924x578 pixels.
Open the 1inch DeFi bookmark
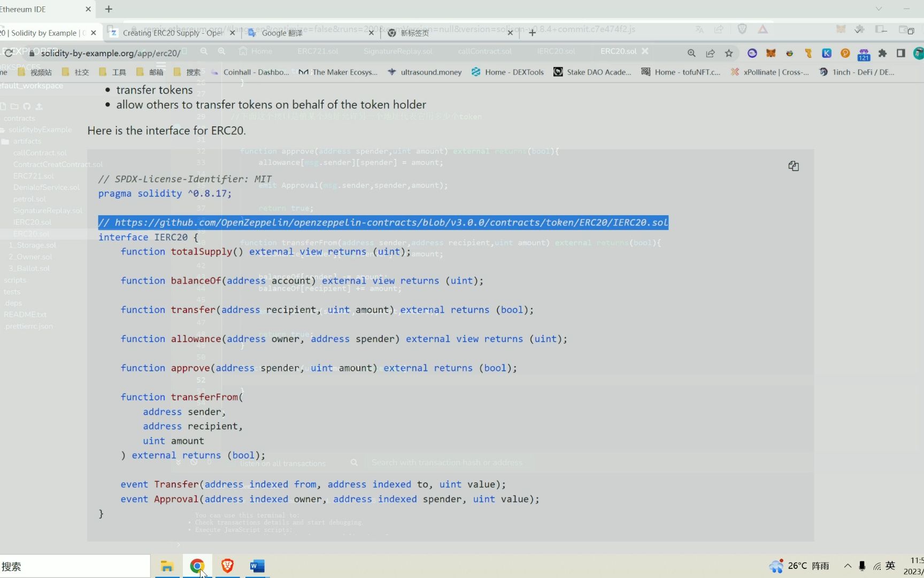[x=857, y=72]
